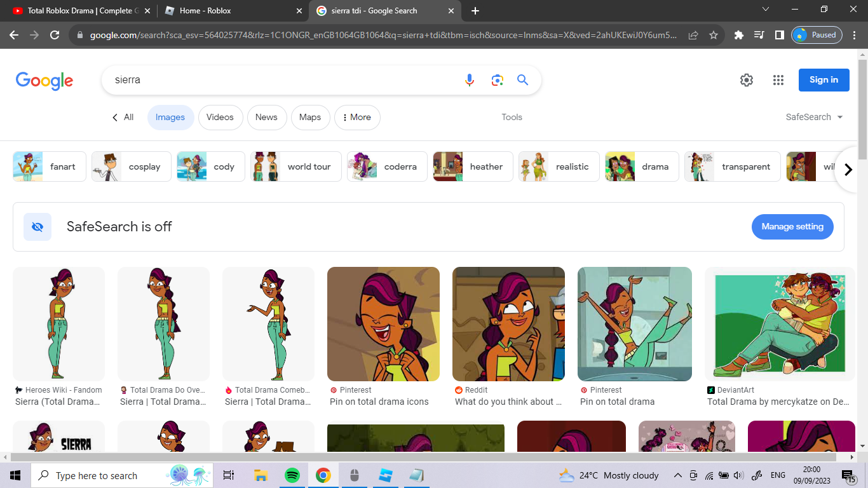Open new browser tab
This screenshot has width=868, height=488.
pos(475,11)
